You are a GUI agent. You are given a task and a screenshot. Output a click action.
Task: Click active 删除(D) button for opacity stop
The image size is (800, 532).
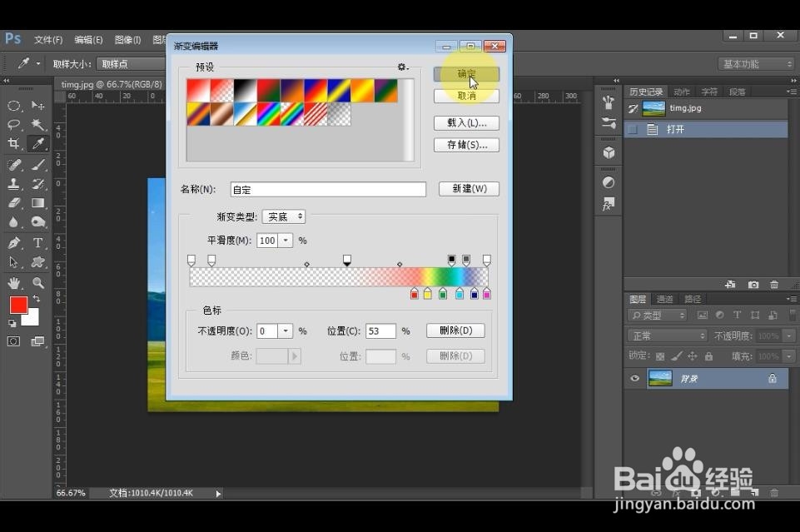coord(455,331)
